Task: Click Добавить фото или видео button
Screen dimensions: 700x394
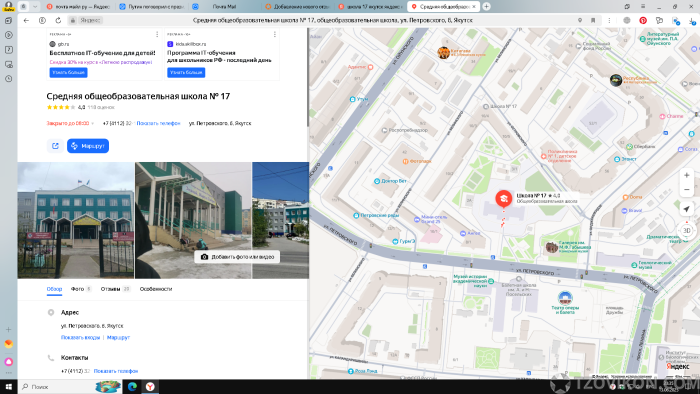Action: click(237, 257)
